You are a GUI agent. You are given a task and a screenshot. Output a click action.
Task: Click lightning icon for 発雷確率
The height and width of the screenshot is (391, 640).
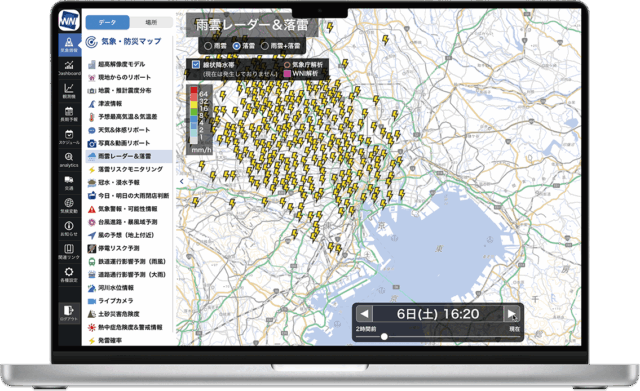[92, 340]
